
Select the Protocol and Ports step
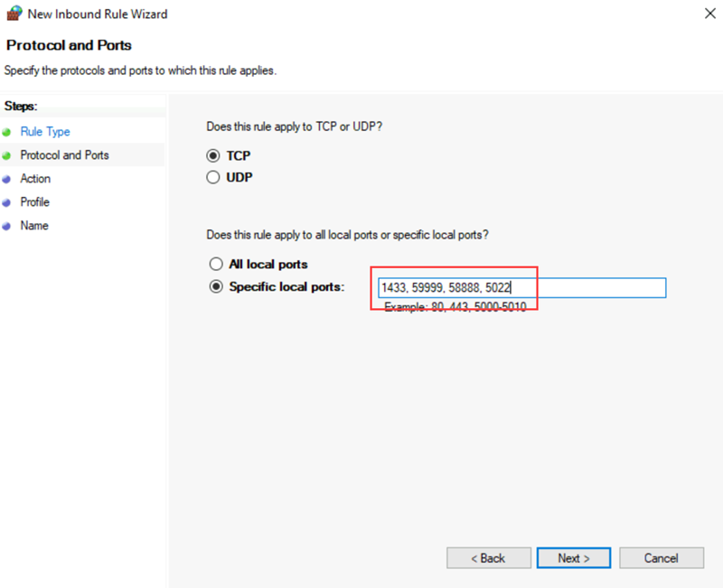(63, 155)
